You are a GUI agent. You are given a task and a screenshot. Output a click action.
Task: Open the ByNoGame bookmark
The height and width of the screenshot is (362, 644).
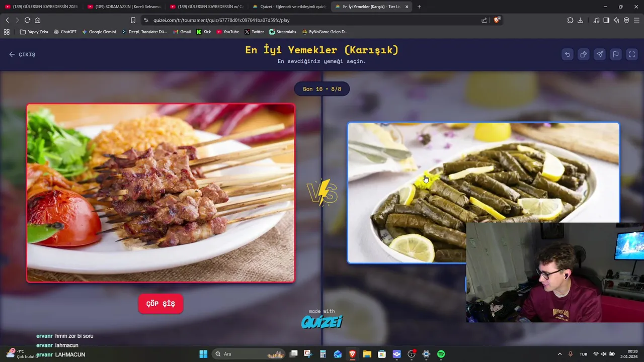click(x=325, y=32)
